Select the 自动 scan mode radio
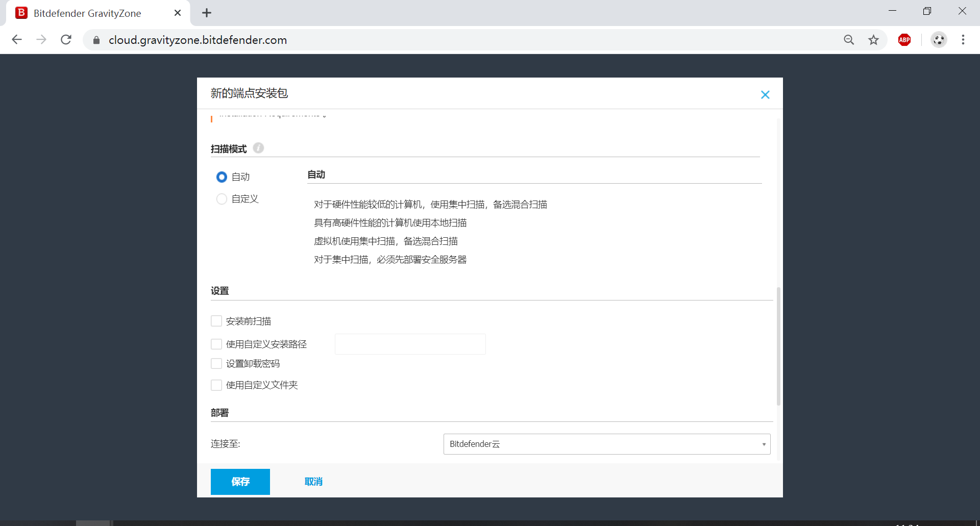The image size is (980, 526). pos(222,177)
